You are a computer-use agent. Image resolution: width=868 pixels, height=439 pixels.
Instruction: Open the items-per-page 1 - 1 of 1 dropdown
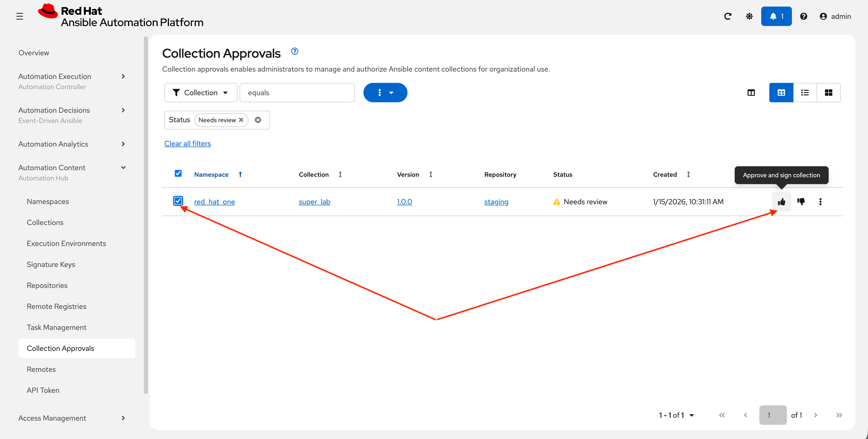click(x=676, y=415)
